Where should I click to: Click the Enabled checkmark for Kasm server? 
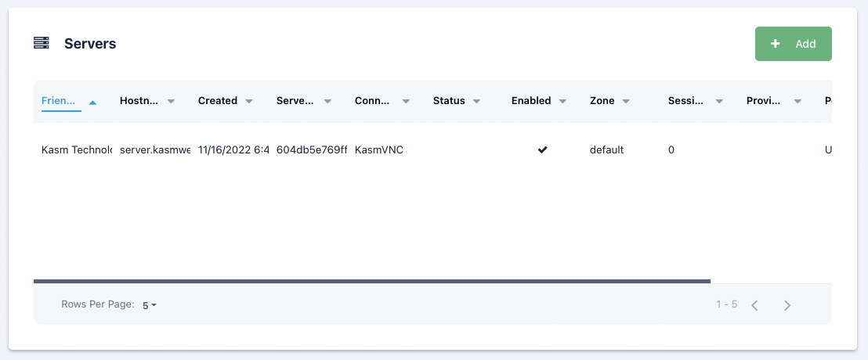(542, 149)
